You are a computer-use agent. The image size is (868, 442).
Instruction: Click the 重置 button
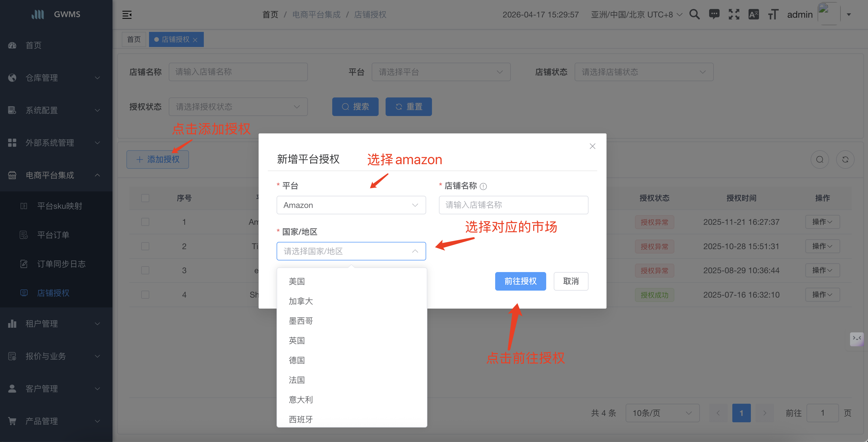[x=408, y=107]
